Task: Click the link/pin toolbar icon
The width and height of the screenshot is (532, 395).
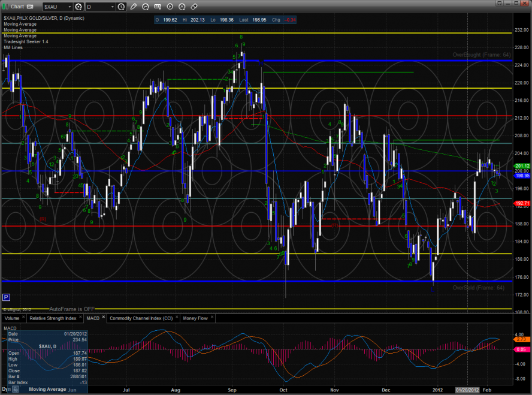Action: [x=194, y=7]
